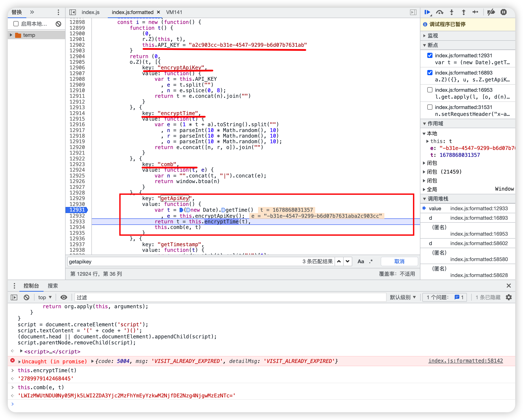Go to previous search match
The width and height of the screenshot is (523, 420).
click(339, 261)
